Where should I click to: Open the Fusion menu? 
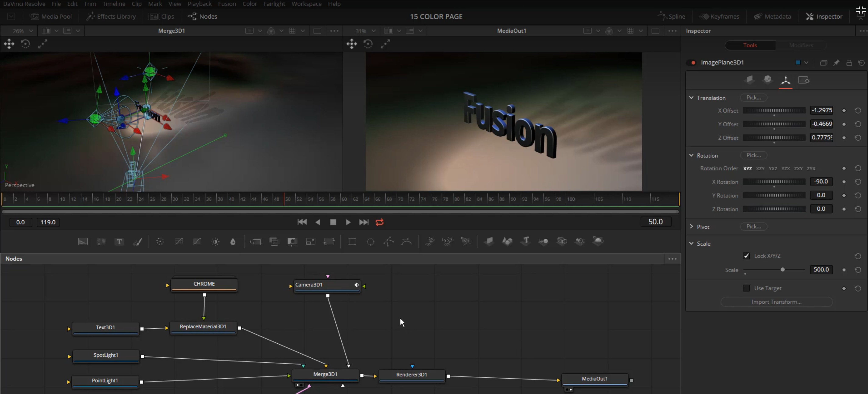click(x=227, y=4)
